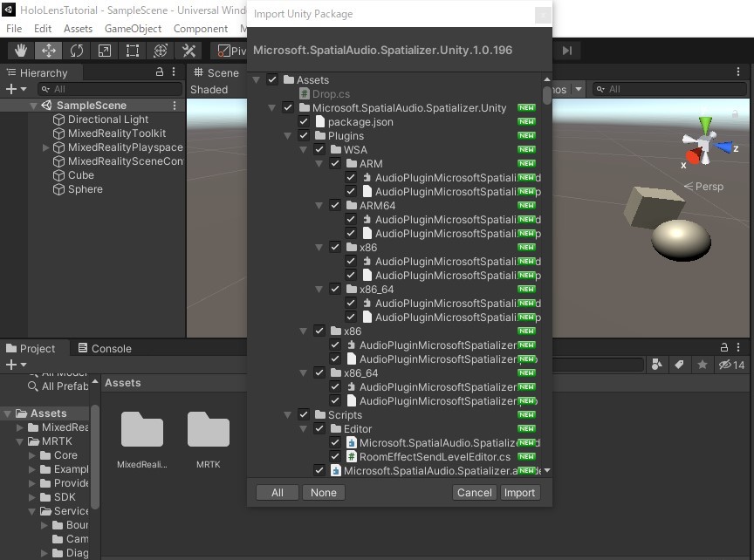754x560 pixels.
Task: Select the Rotate tool
Action: [x=77, y=51]
